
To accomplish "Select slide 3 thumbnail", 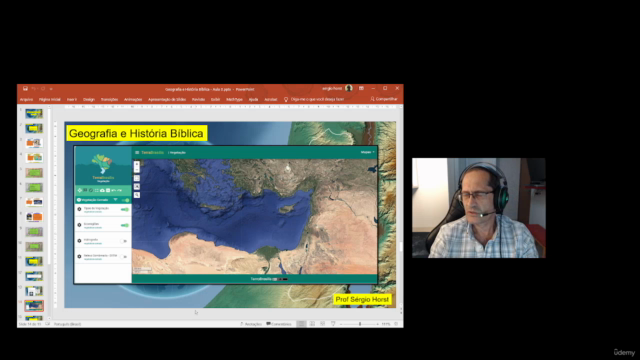I will coord(34,143).
